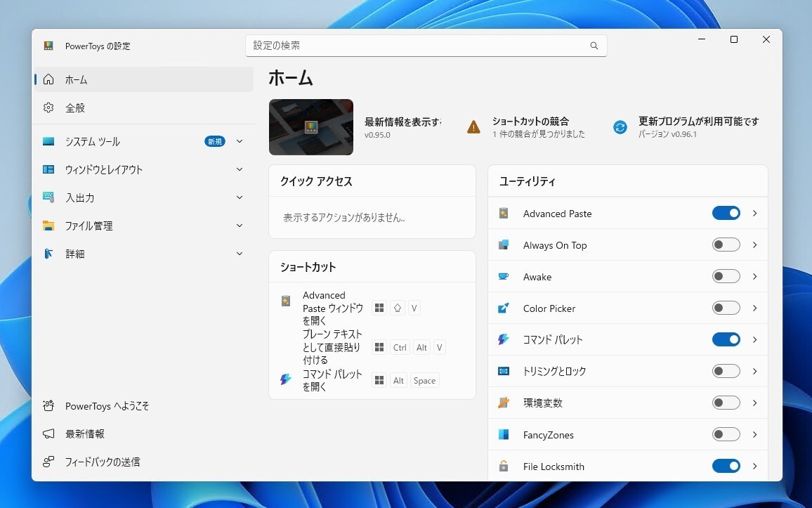
Task: Disable the コマンド パレット toggle
Action: tap(726, 340)
